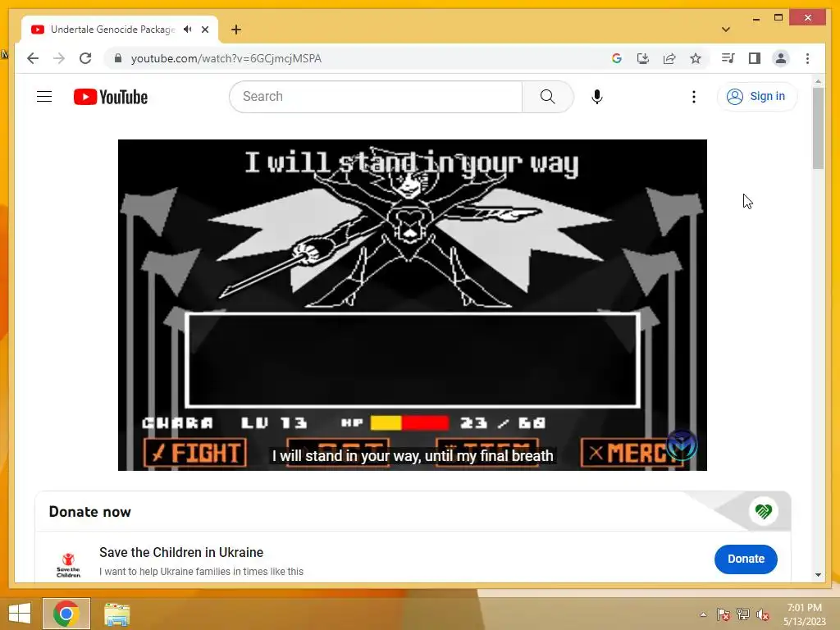840x630 pixels.
Task: Reload the YouTube page
Action: tap(85, 58)
